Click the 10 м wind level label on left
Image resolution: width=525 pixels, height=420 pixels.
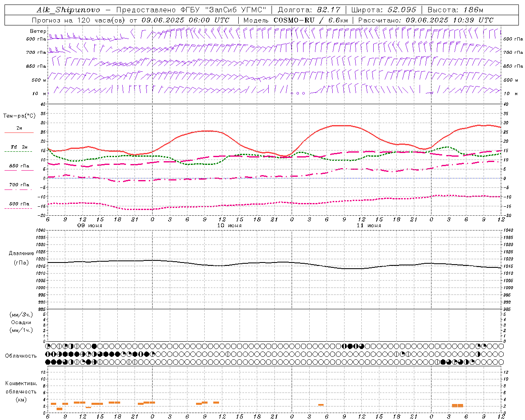(x=39, y=94)
